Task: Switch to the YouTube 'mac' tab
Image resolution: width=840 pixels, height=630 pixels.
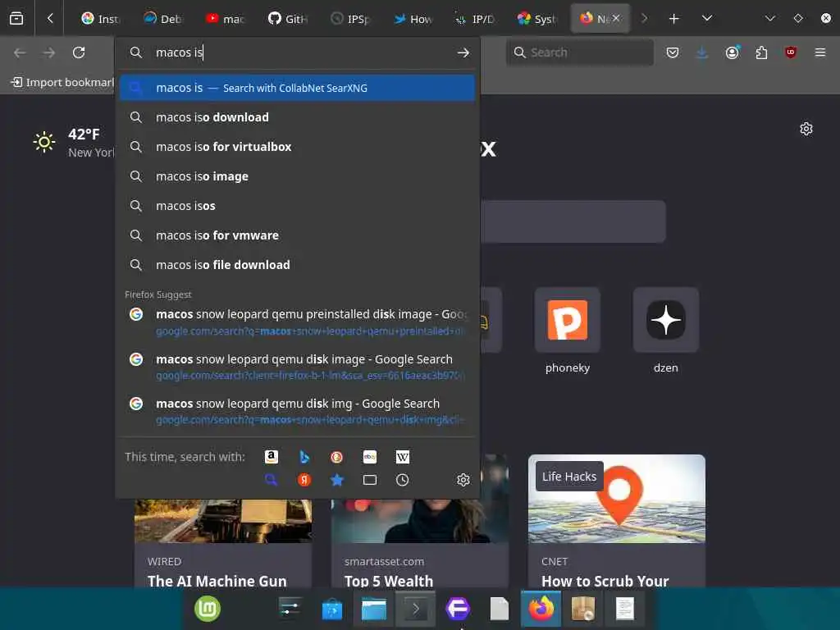Action: tap(225, 19)
